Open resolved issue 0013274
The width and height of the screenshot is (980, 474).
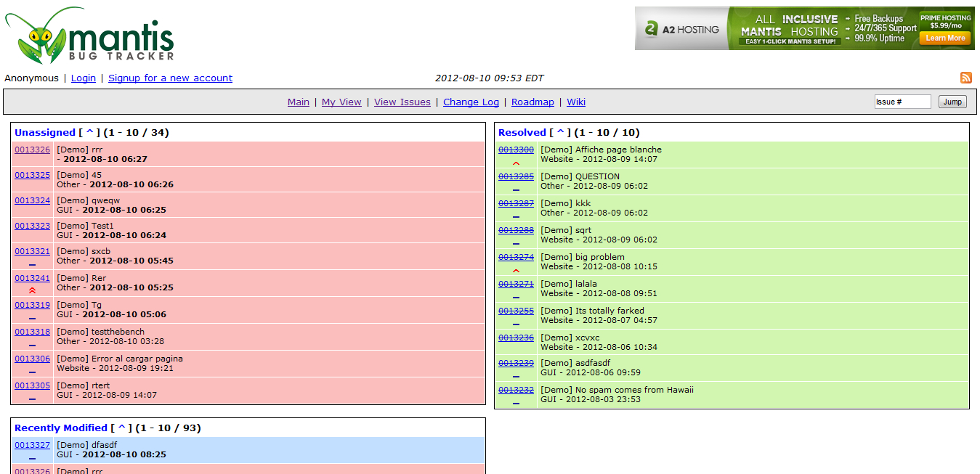point(517,257)
